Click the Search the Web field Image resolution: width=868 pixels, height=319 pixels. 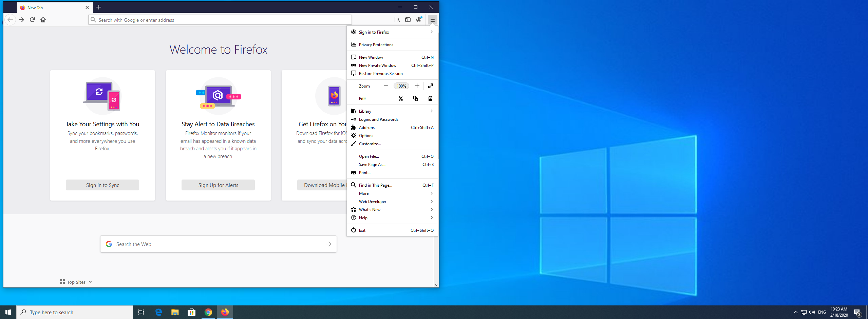[219, 244]
